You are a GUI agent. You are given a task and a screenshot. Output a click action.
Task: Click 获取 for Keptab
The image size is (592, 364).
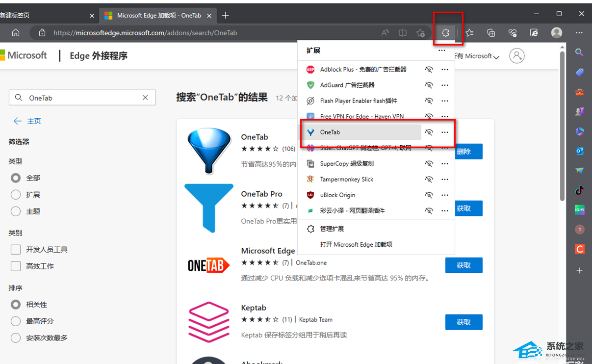(x=463, y=322)
